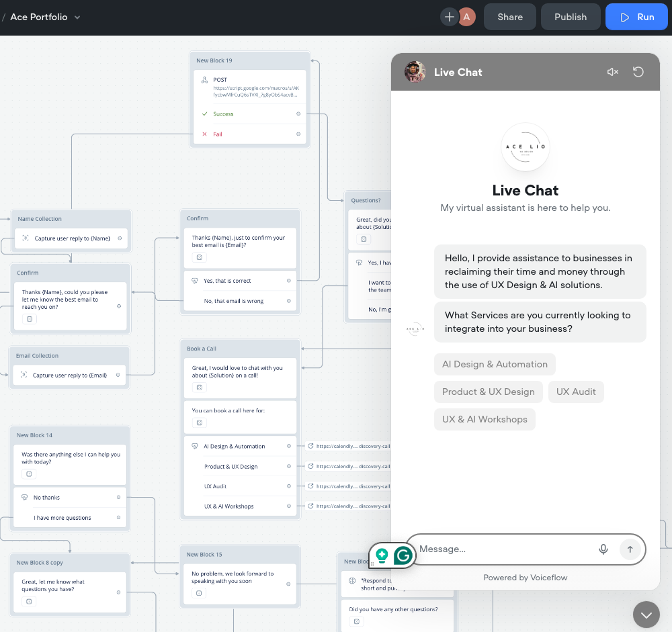
Task: Mute the Live Chat speaker toggle
Action: (612, 72)
